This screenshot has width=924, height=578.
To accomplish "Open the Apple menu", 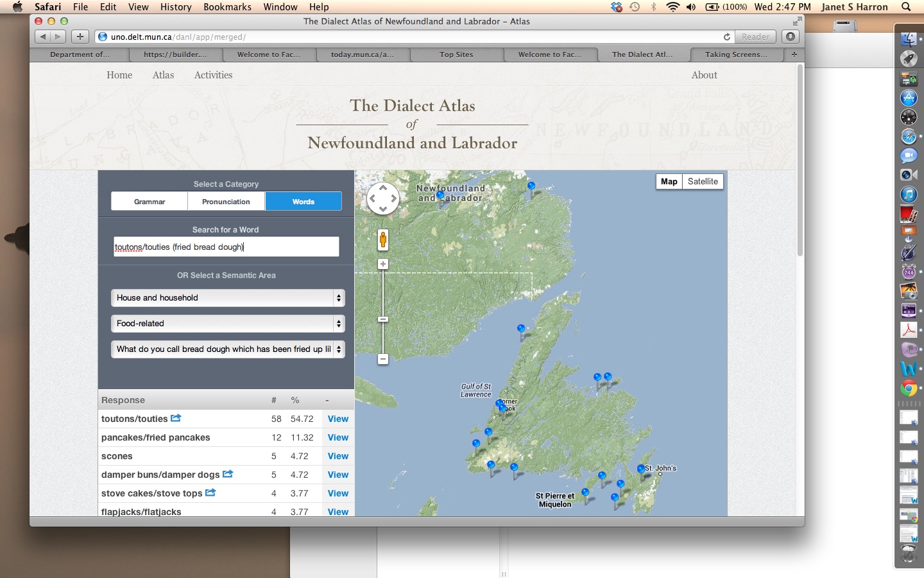I will [17, 7].
